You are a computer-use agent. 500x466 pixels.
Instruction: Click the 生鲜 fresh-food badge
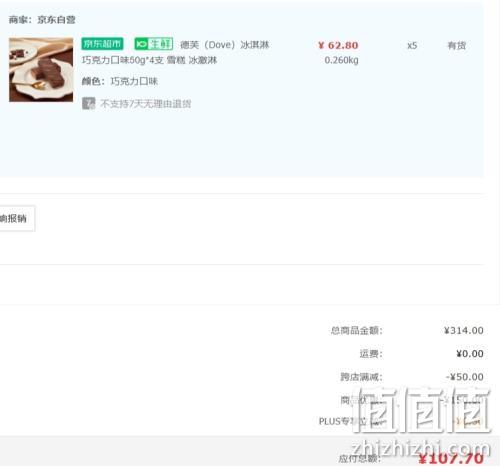coord(154,44)
